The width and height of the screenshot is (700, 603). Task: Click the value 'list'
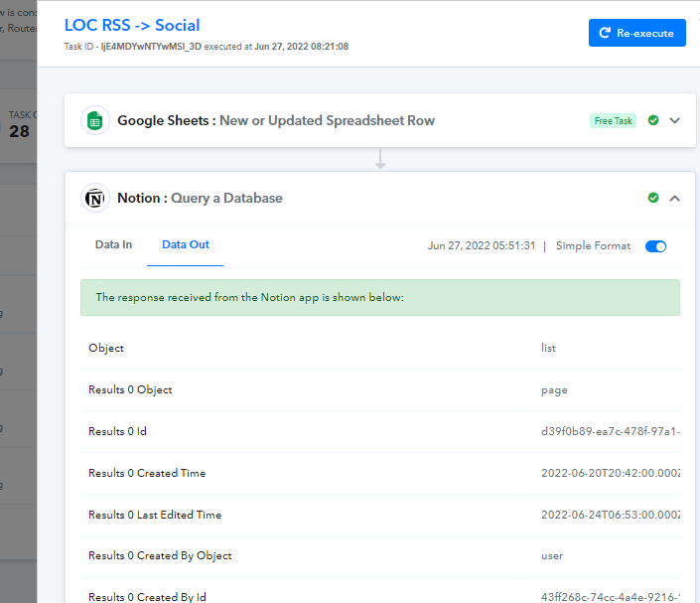548,348
